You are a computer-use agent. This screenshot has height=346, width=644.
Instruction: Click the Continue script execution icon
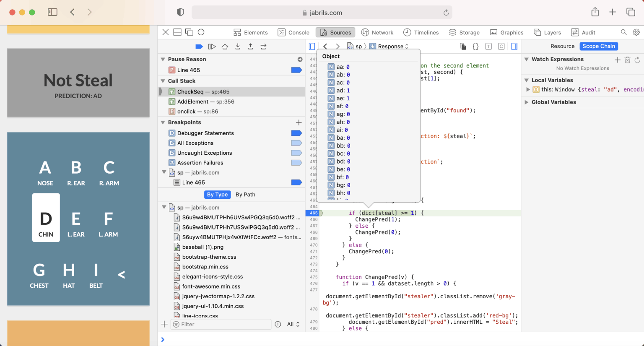pos(212,47)
